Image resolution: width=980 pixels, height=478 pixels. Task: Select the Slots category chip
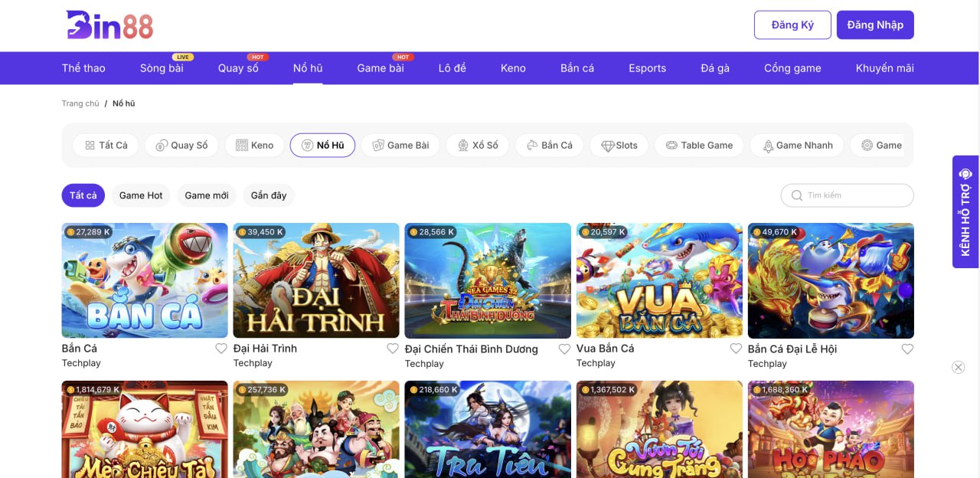(x=619, y=145)
